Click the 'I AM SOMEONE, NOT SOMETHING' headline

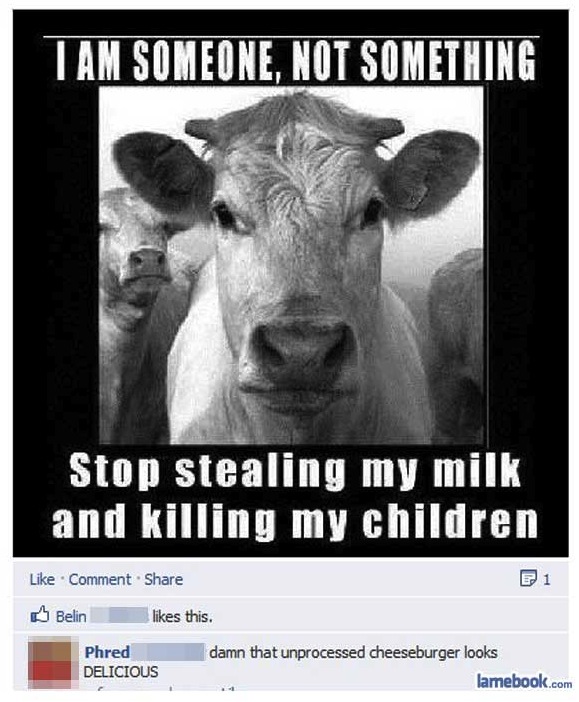[296, 60]
